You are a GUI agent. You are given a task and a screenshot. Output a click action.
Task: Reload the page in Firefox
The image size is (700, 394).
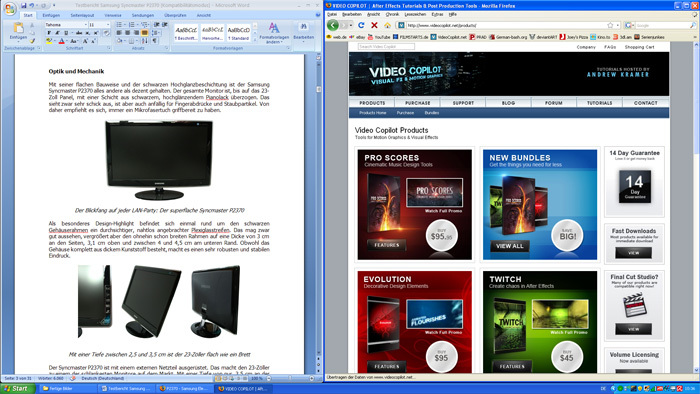tap(361, 25)
